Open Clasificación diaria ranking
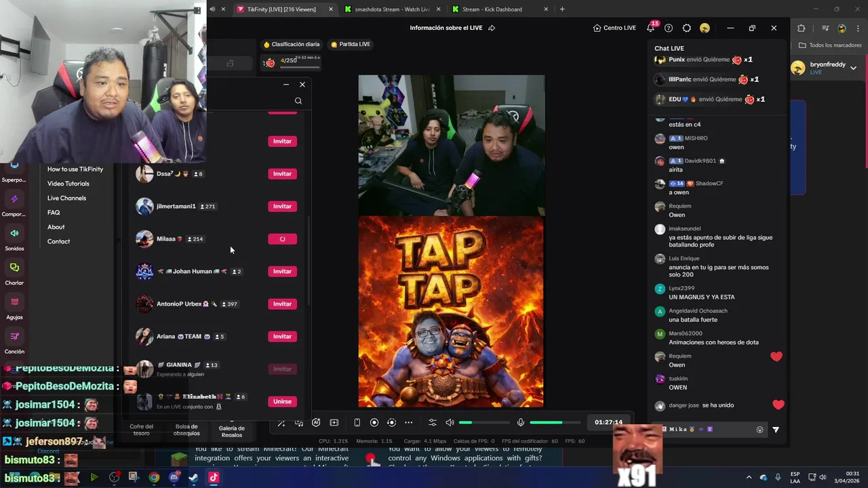 pos(291,44)
